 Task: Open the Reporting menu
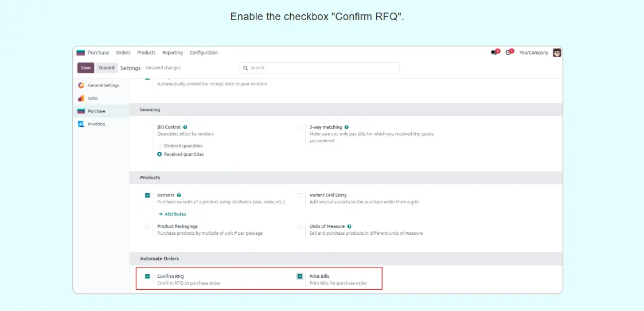172,53
